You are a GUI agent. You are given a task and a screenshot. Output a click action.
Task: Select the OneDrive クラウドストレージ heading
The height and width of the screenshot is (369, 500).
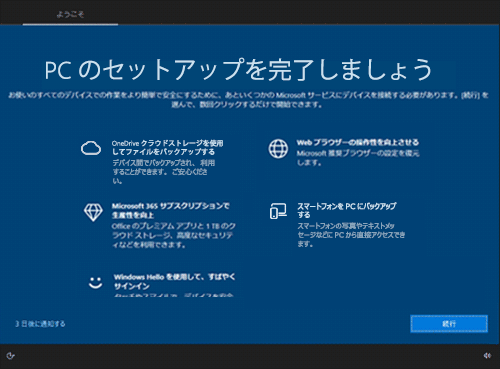[167, 147]
